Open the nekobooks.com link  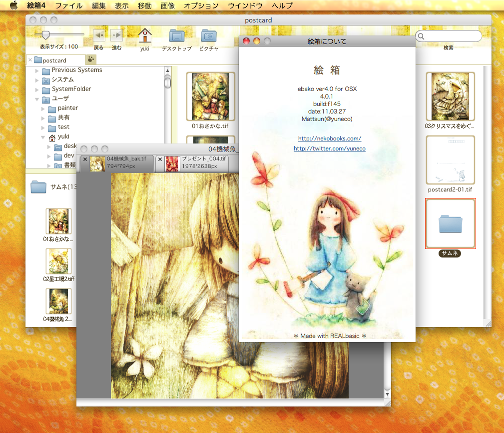[x=330, y=138]
